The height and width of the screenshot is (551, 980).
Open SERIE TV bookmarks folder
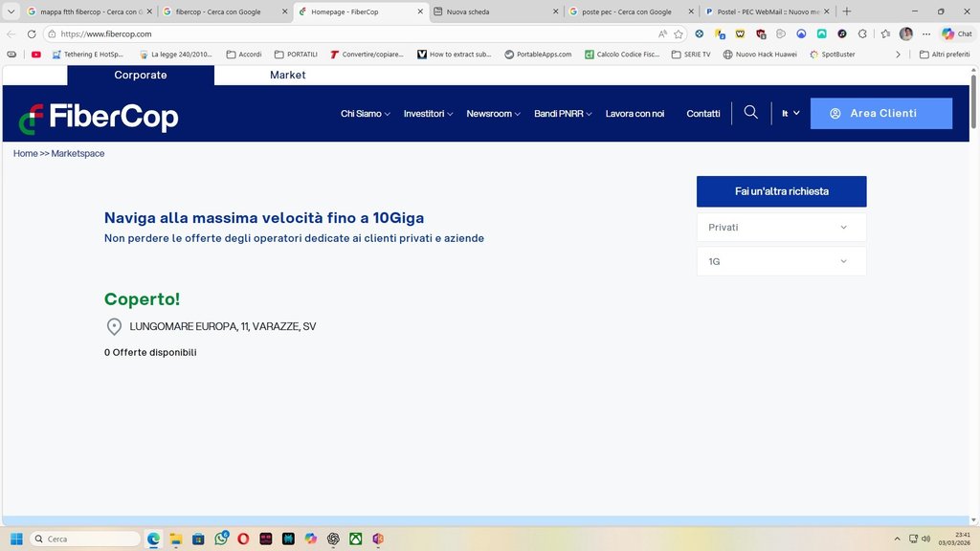click(x=691, y=55)
